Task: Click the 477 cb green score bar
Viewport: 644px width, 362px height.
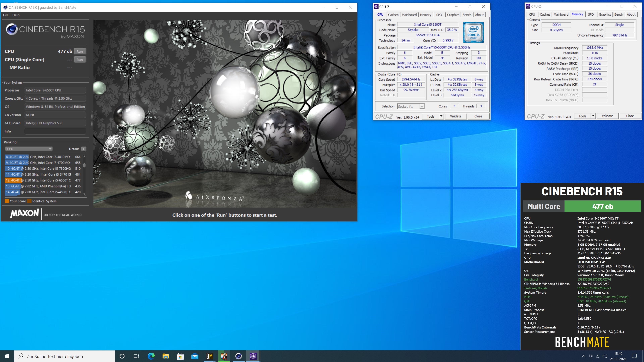Action: point(603,206)
